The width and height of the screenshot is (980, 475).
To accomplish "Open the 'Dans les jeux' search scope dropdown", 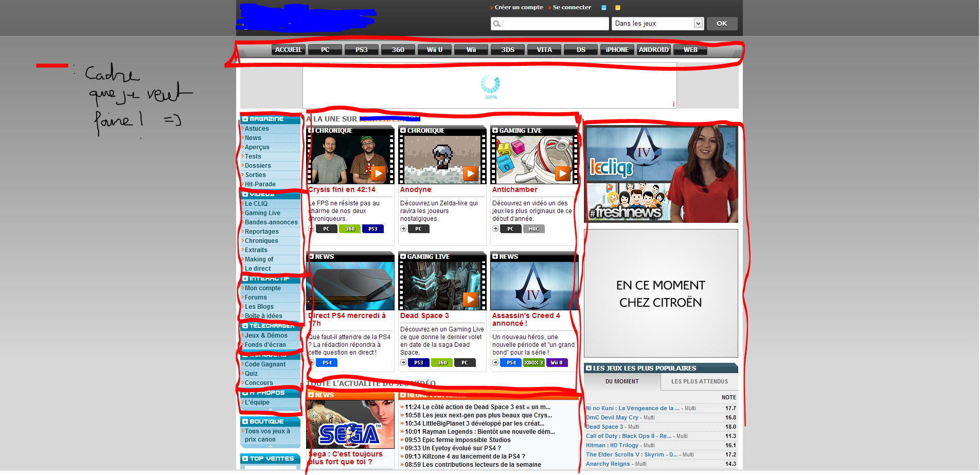I will pos(657,24).
